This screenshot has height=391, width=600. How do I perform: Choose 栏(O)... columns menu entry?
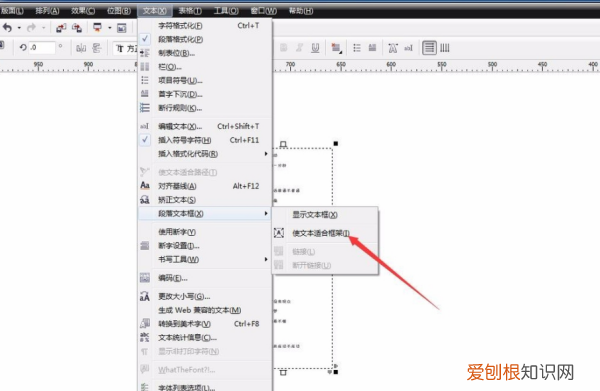coord(205,67)
